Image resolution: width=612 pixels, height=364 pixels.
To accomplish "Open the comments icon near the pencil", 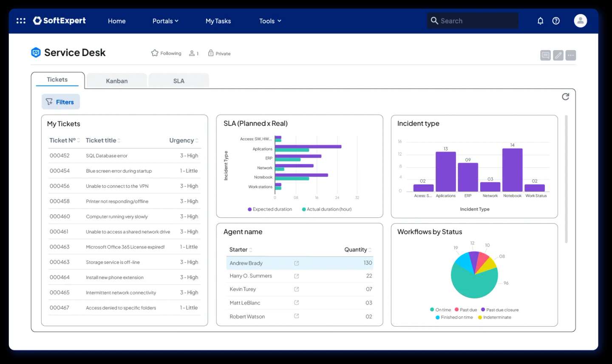I will pyautogui.click(x=545, y=55).
